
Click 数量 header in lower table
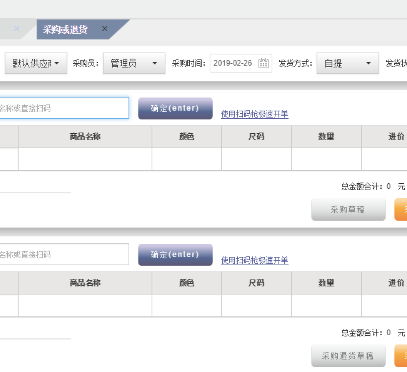tap(326, 283)
